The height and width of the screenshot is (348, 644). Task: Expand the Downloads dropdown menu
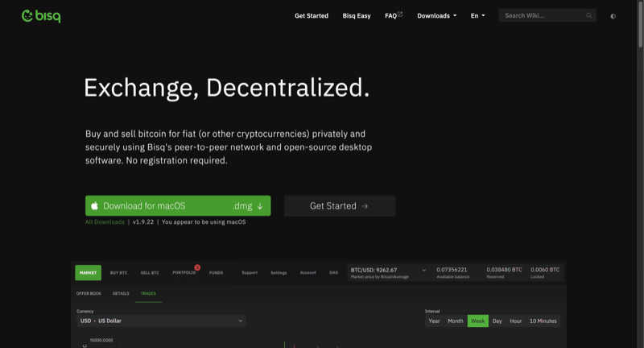pyautogui.click(x=436, y=15)
